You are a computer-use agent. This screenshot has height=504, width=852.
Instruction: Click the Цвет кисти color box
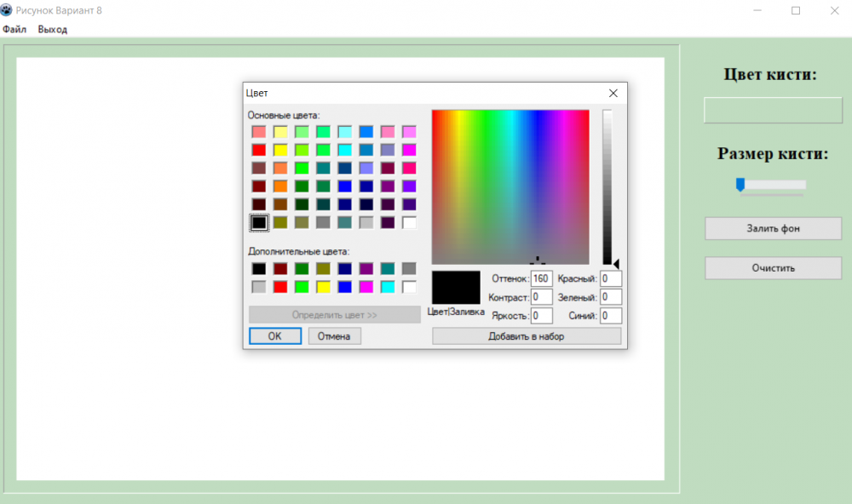coord(774,111)
